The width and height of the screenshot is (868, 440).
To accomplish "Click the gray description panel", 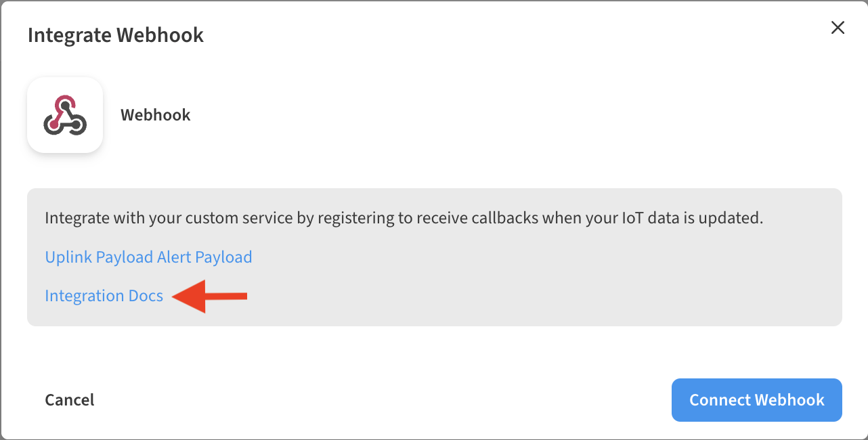I will click(x=433, y=256).
